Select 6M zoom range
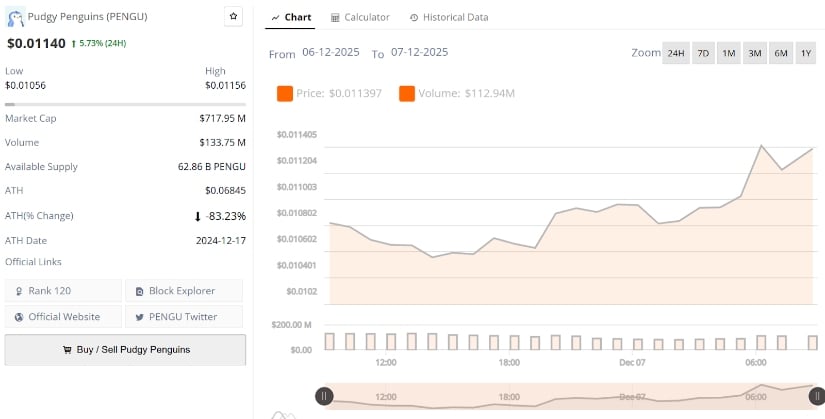 point(780,53)
